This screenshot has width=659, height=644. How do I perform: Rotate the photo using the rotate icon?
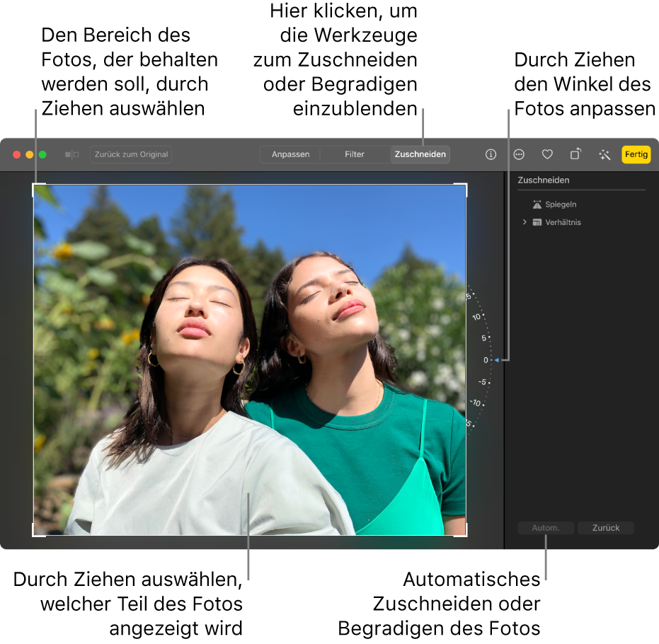575,154
